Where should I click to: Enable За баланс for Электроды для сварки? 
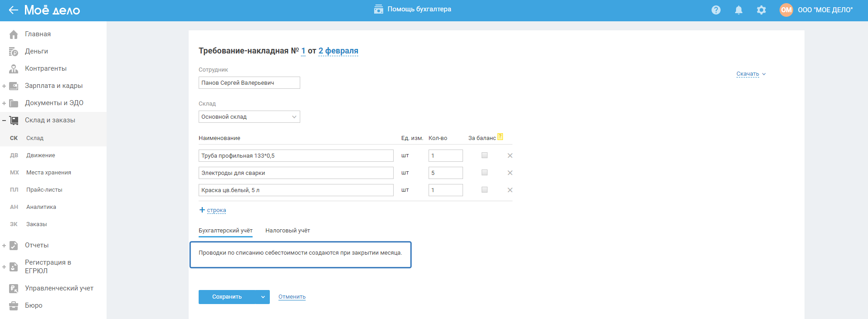pos(484,173)
